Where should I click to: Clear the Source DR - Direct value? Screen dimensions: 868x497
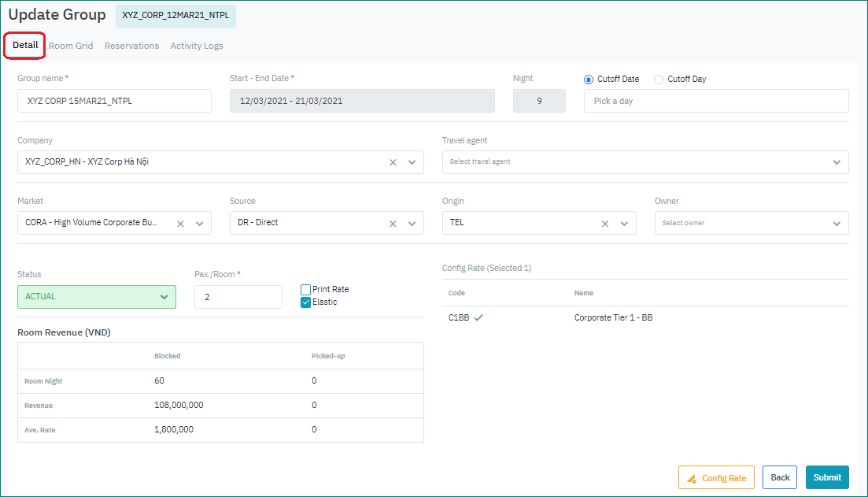tap(393, 224)
